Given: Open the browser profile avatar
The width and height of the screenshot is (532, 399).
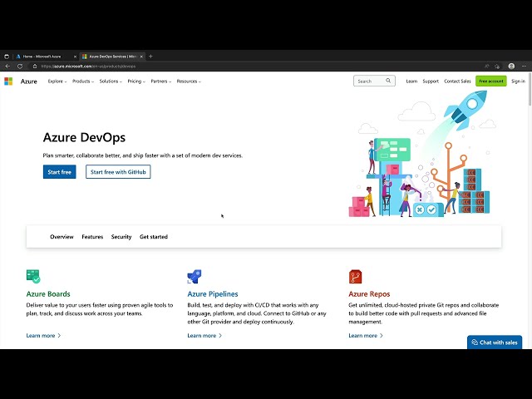Looking at the screenshot, I should click(x=511, y=66).
